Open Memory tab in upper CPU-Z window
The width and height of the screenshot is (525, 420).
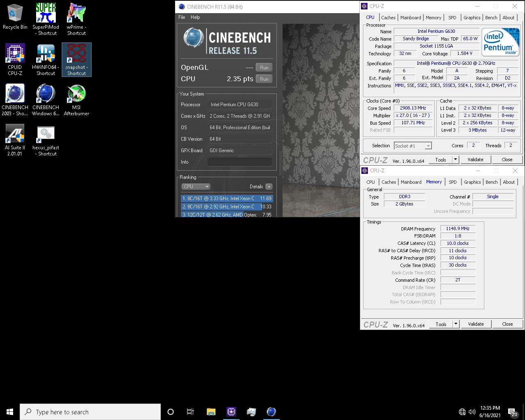click(434, 18)
